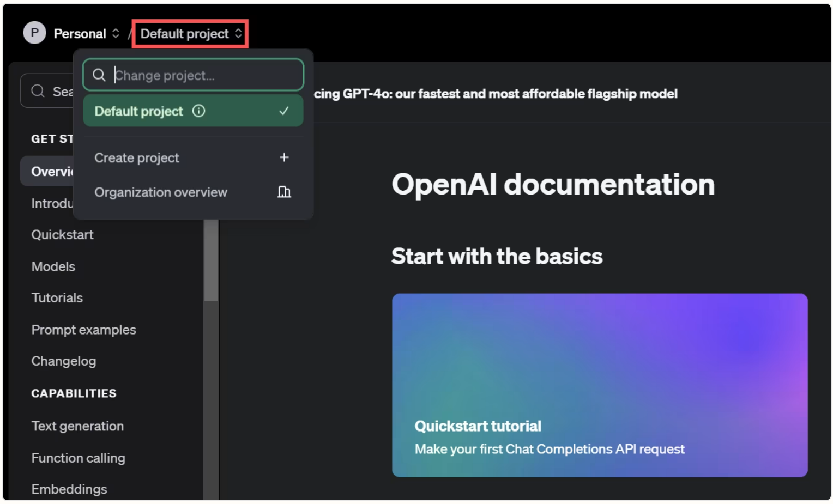Select Default project in the dropdown list

tap(193, 111)
